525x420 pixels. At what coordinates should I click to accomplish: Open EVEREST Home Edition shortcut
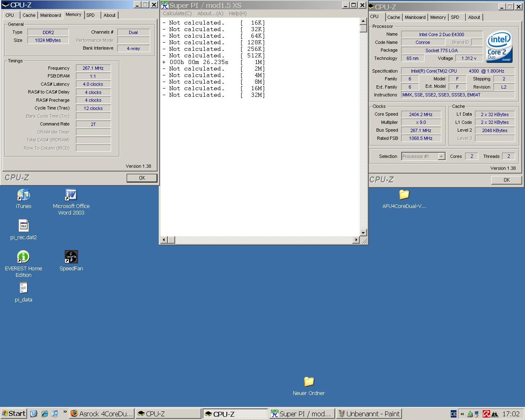pyautogui.click(x=23, y=257)
